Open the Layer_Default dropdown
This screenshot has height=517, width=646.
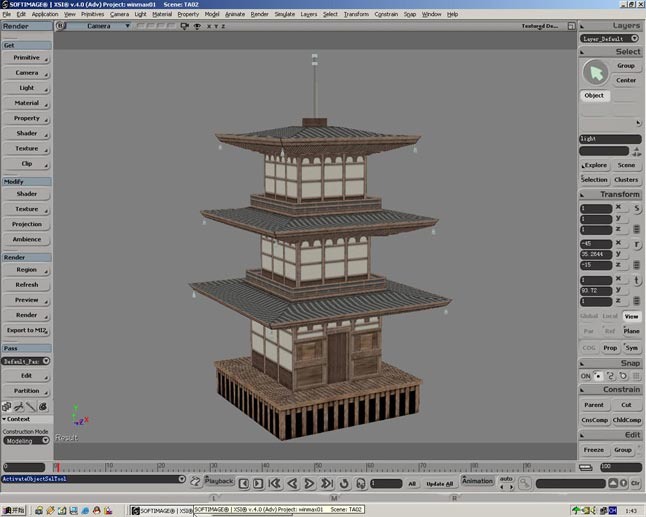click(x=609, y=39)
